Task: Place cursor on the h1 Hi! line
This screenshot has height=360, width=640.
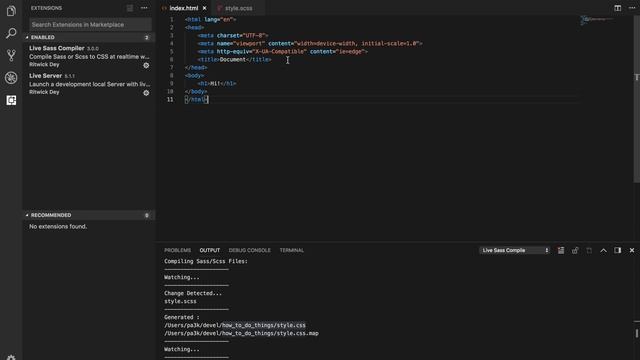Action: [x=217, y=83]
